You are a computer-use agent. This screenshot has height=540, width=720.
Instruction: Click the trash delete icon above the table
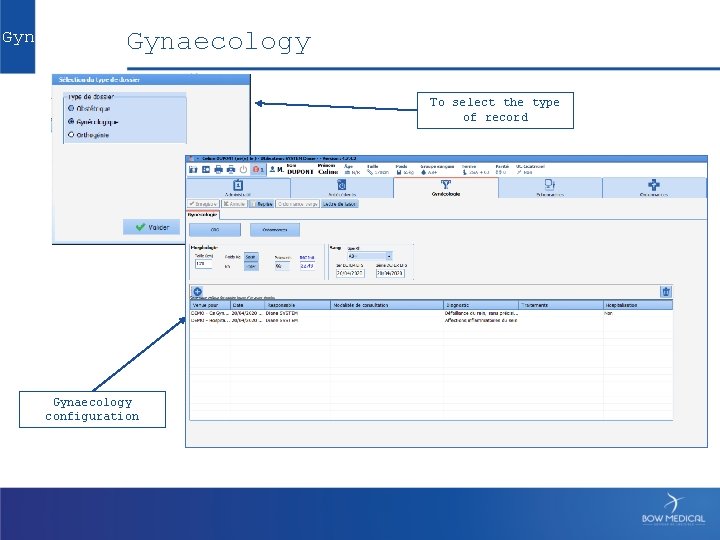click(666, 292)
